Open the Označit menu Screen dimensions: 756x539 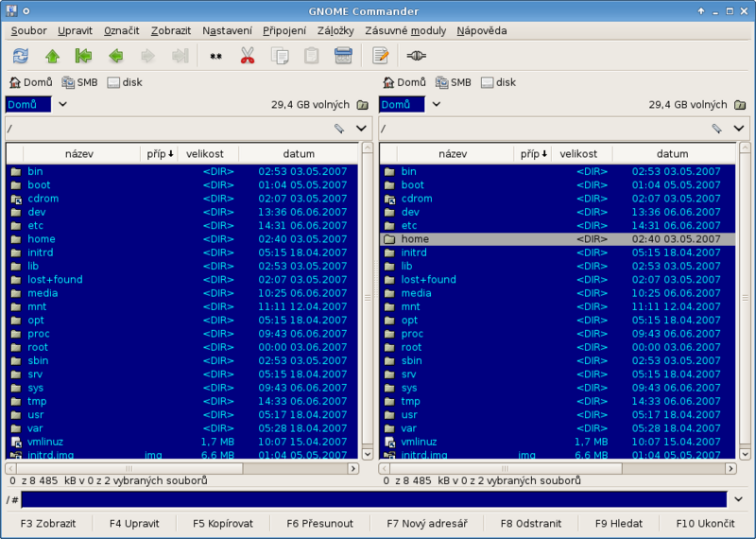coord(122,31)
